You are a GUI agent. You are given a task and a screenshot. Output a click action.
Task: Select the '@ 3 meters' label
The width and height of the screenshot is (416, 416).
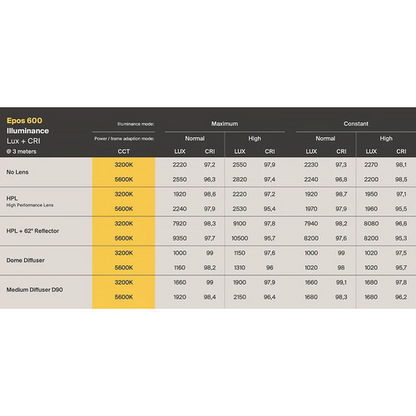point(21,152)
